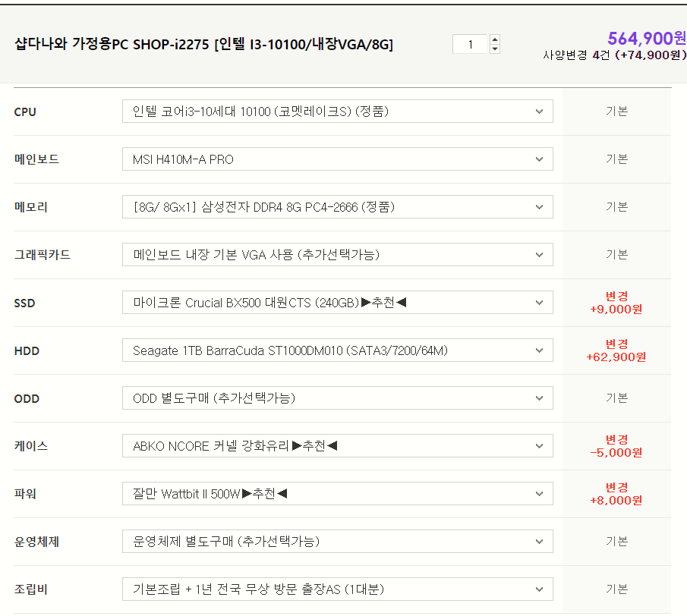
Task: Expand the 운영체제 dropdown showing 운영체제 별도구매
Action: coord(337,542)
